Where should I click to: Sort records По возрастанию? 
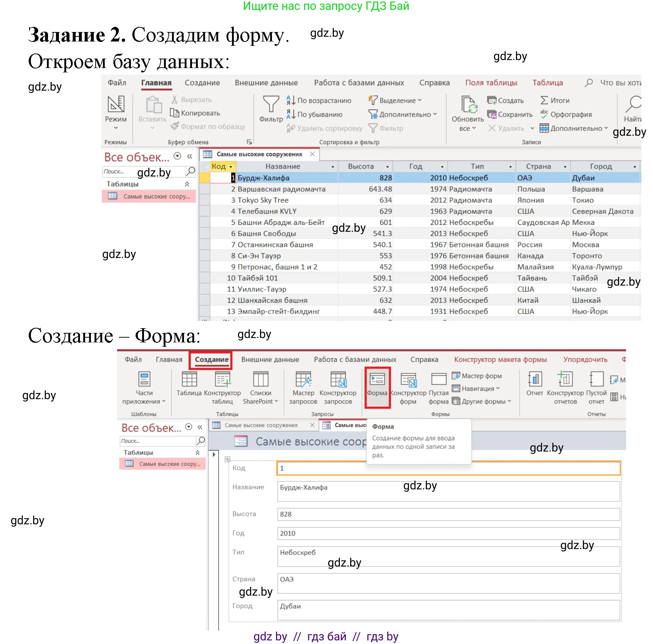click(x=320, y=100)
